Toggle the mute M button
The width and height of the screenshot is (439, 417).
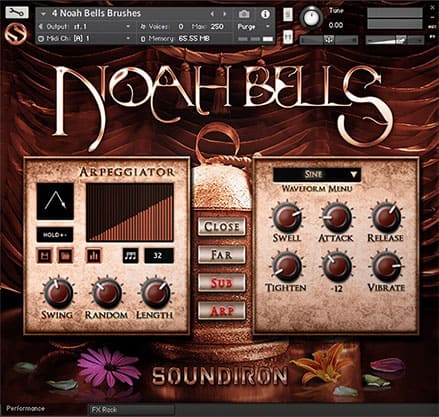click(x=288, y=36)
